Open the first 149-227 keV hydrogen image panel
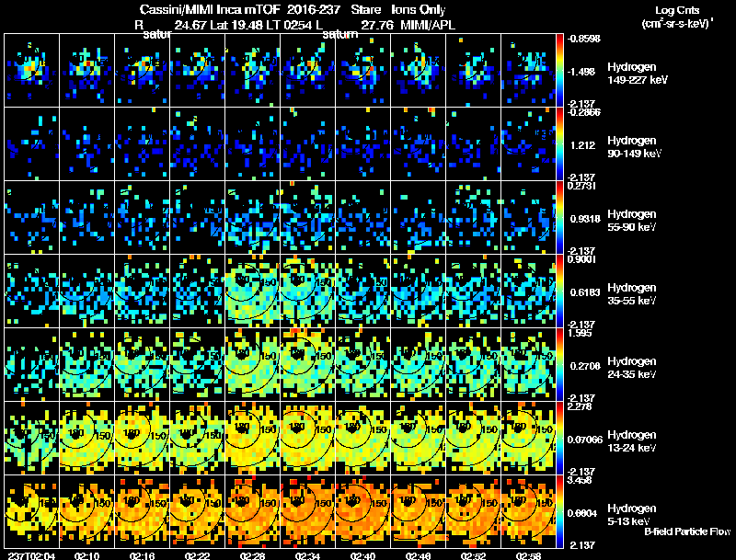The height and width of the screenshot is (560, 736). click(x=31, y=70)
